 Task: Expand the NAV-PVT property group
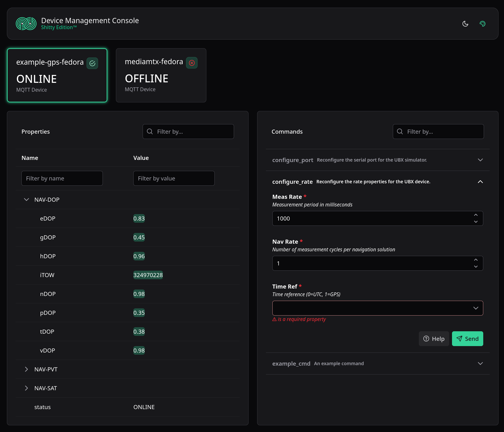tap(26, 369)
